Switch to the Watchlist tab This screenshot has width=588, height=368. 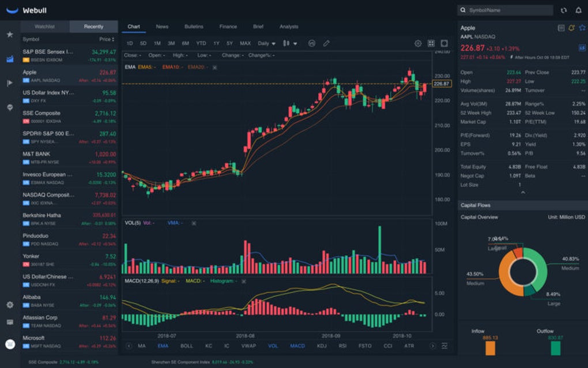coord(44,27)
